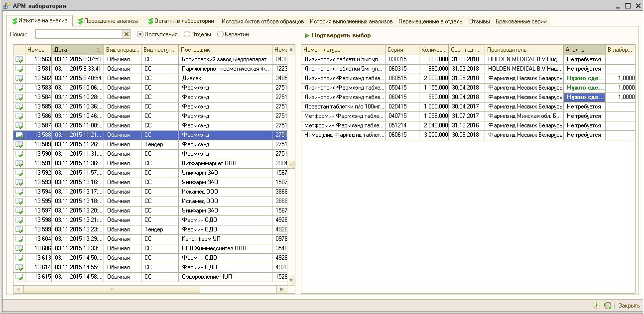Select the Карантин radio button
This screenshot has width=644, height=314.
coord(221,34)
